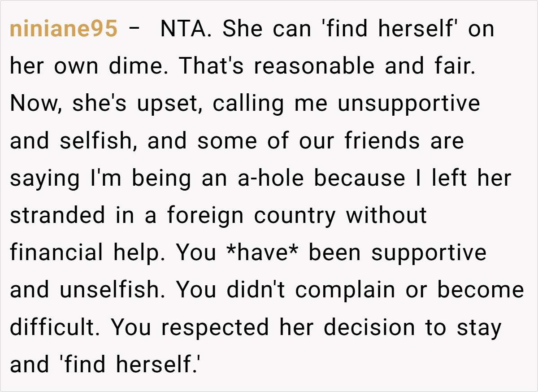538x392 pixels.
Task: Click the word 'unselfish'
Action: coord(113,290)
